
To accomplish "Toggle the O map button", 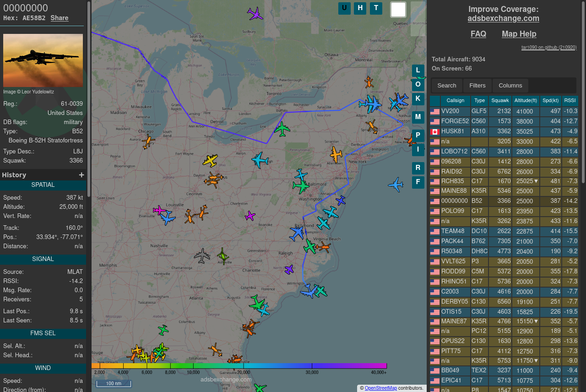I will (x=418, y=85).
